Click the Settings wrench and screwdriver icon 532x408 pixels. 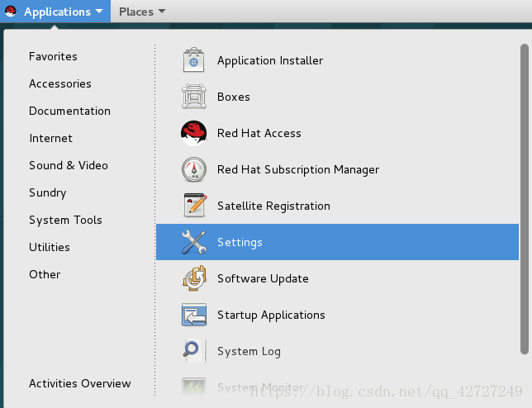click(x=194, y=242)
